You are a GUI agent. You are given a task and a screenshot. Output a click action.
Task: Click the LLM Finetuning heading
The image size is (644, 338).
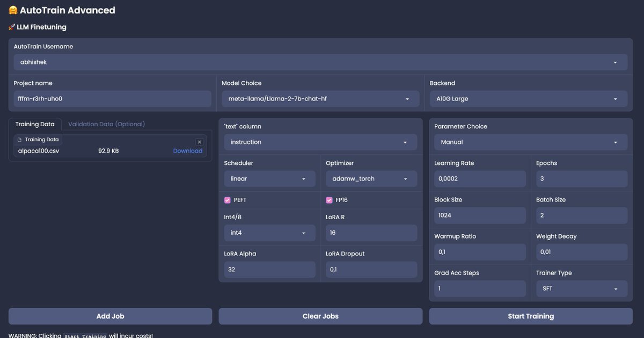click(38, 27)
